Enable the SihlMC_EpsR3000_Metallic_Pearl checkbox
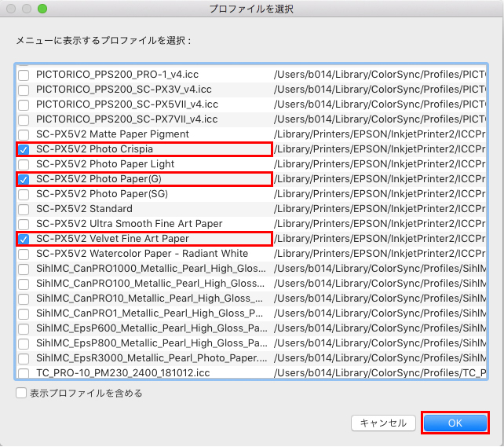The width and height of the screenshot is (504, 447). 24,358
